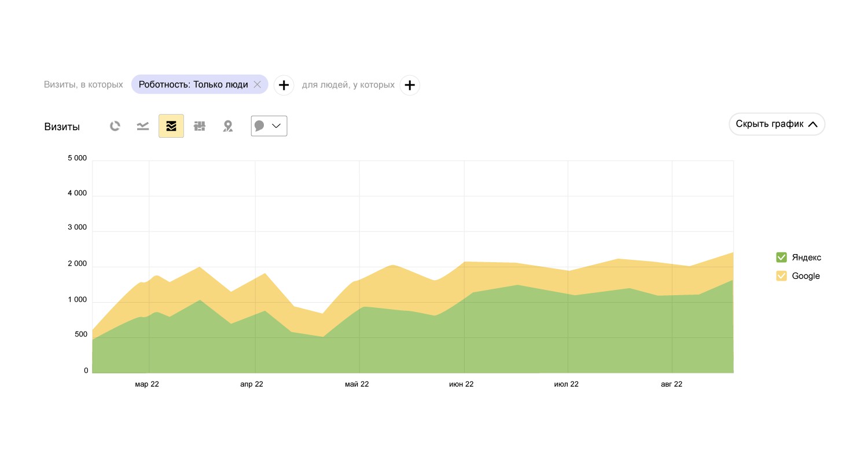
Task: Select the stacked area chart icon
Action: (171, 126)
